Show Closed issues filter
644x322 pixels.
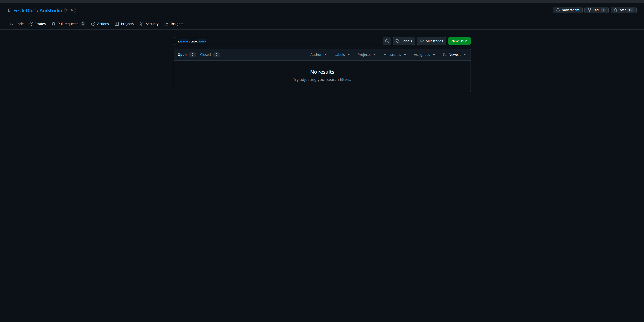point(210,55)
